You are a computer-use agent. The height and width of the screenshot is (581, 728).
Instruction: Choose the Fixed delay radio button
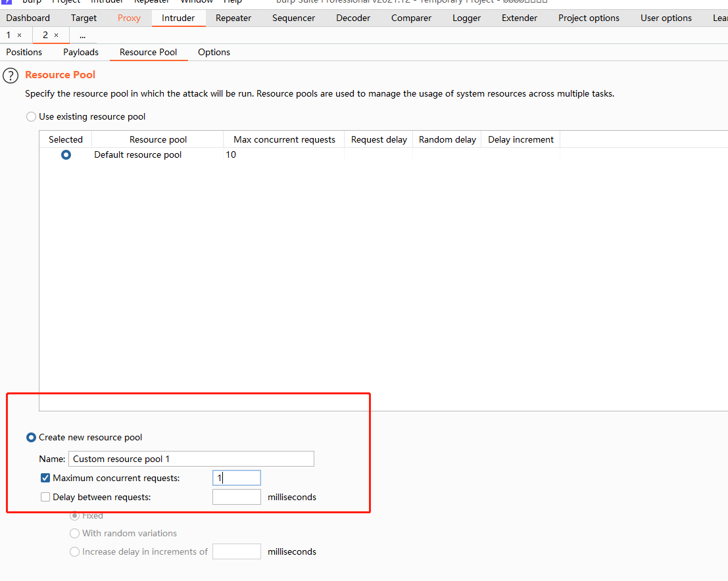(74, 515)
